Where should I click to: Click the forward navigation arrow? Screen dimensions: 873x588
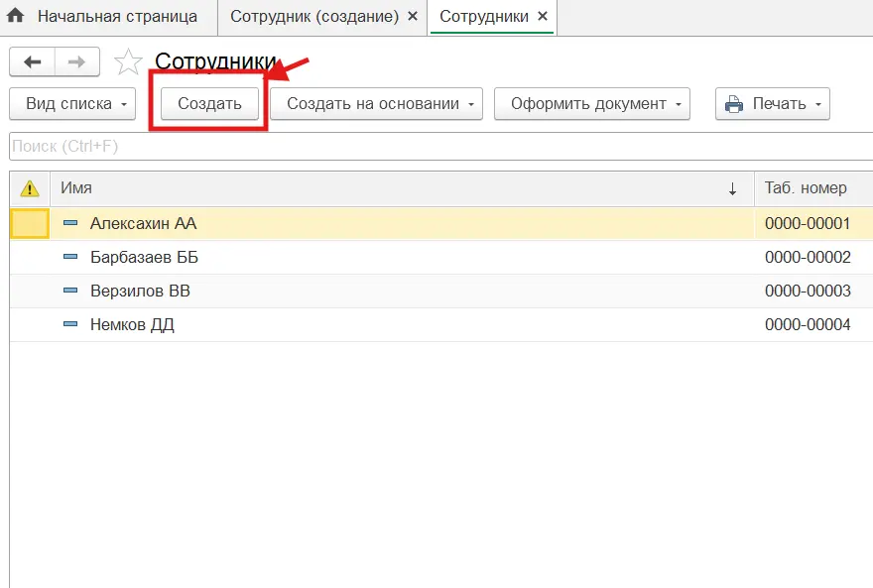[76, 61]
